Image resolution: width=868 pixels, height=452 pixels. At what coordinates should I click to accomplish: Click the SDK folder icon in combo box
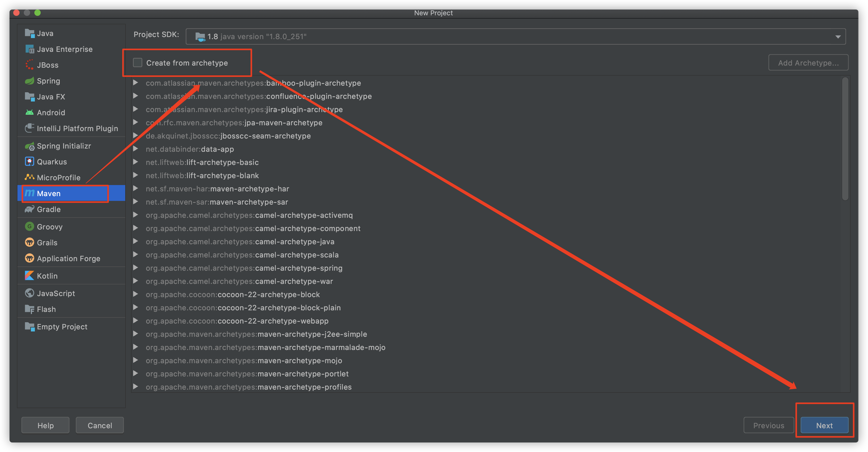coord(200,37)
